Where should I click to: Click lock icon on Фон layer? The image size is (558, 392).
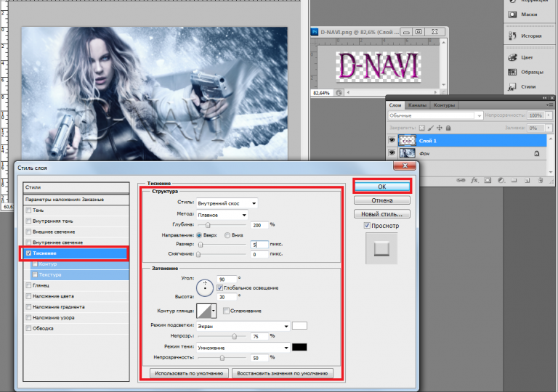click(x=537, y=153)
